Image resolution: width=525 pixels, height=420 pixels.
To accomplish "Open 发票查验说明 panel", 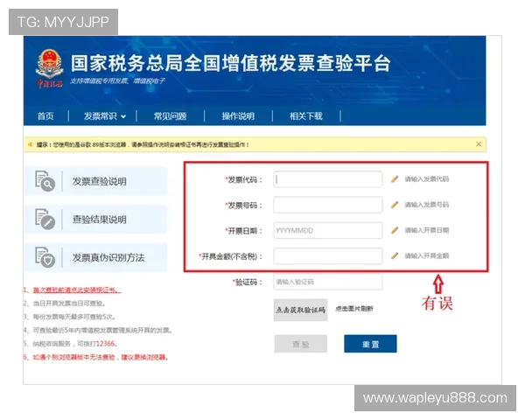I will click(x=95, y=181).
